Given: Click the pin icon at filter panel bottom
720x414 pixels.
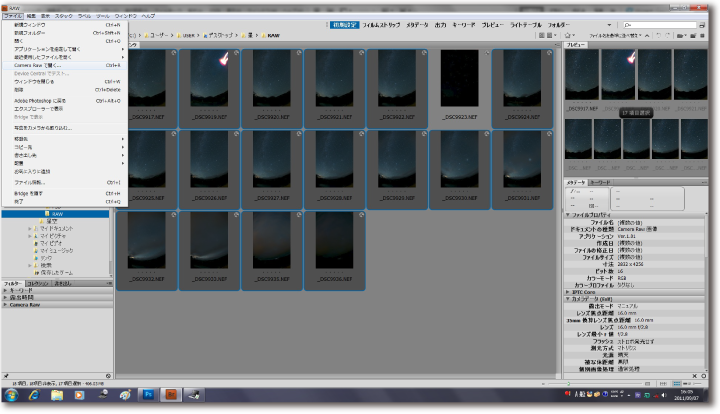Looking at the screenshot, I should point(5,376).
